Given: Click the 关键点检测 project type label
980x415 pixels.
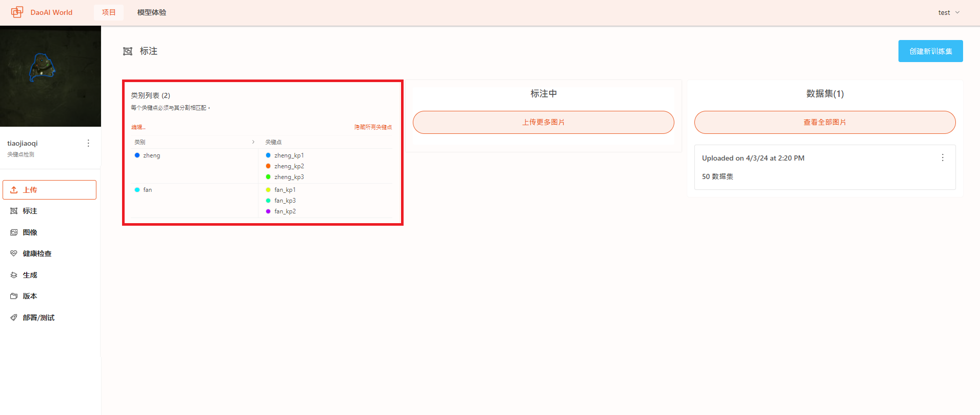Looking at the screenshot, I should click(21, 154).
